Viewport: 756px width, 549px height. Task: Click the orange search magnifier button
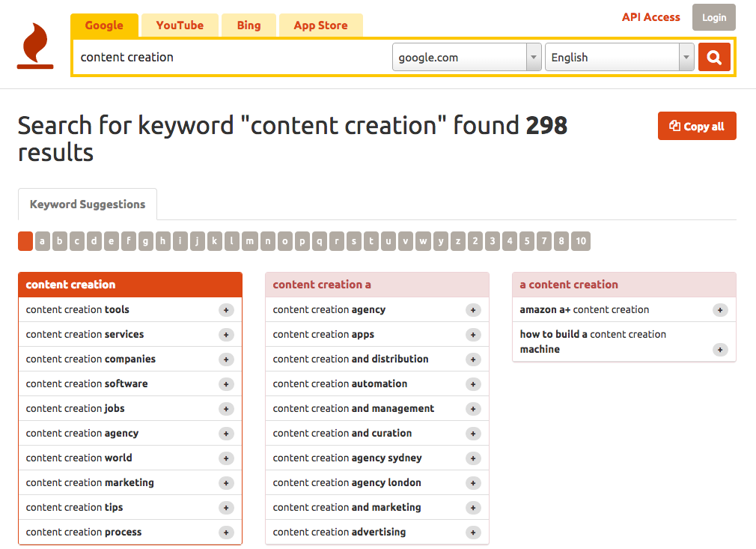714,57
